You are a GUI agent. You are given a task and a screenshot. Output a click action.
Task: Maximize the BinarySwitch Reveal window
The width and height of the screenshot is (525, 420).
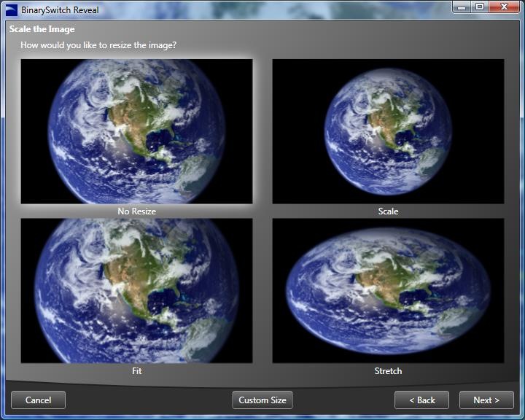(x=480, y=7)
